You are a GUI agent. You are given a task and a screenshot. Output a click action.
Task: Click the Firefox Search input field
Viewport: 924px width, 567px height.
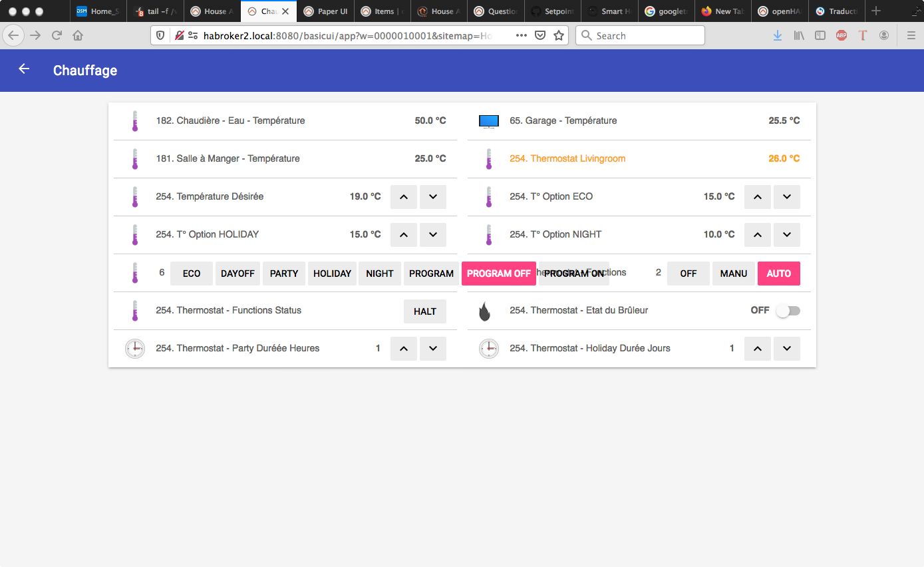(x=642, y=36)
